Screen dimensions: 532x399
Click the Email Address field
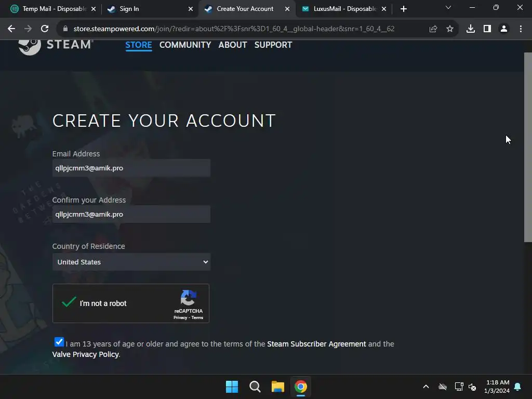(131, 168)
